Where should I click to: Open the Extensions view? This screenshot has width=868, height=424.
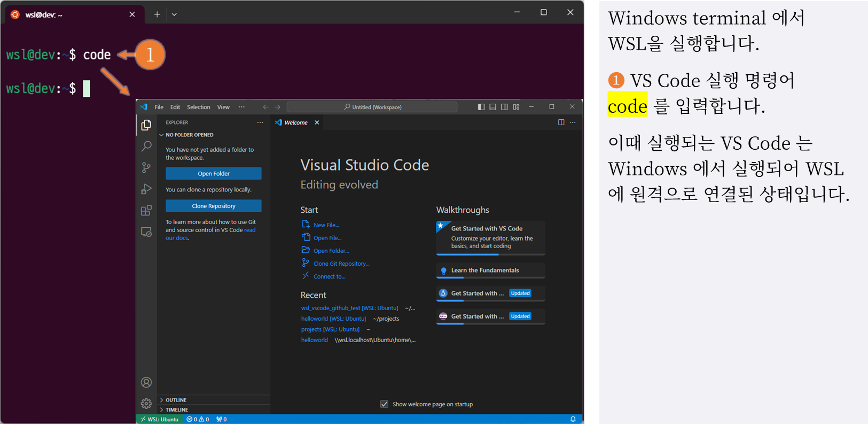(x=146, y=210)
